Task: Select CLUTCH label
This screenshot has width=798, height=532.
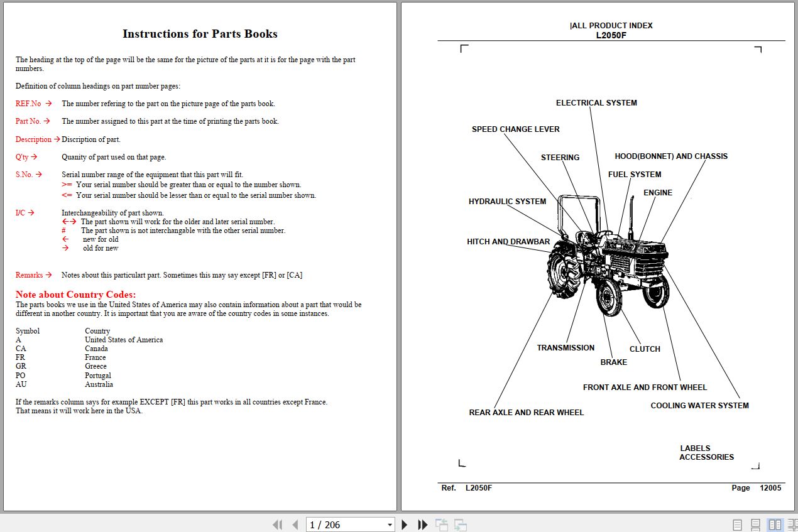Action: (645, 349)
